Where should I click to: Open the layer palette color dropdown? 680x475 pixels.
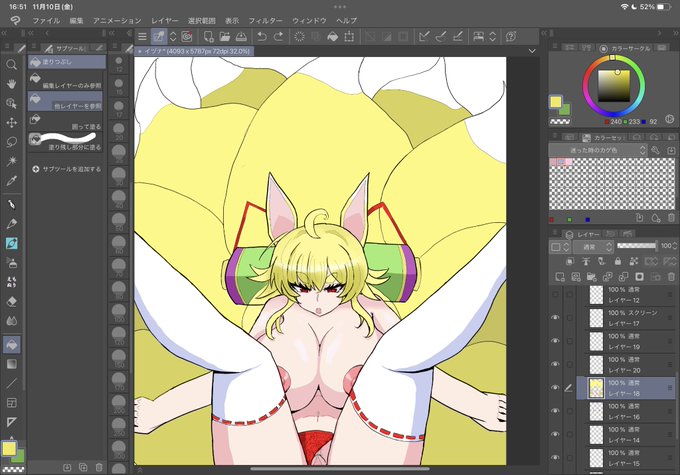560,247
